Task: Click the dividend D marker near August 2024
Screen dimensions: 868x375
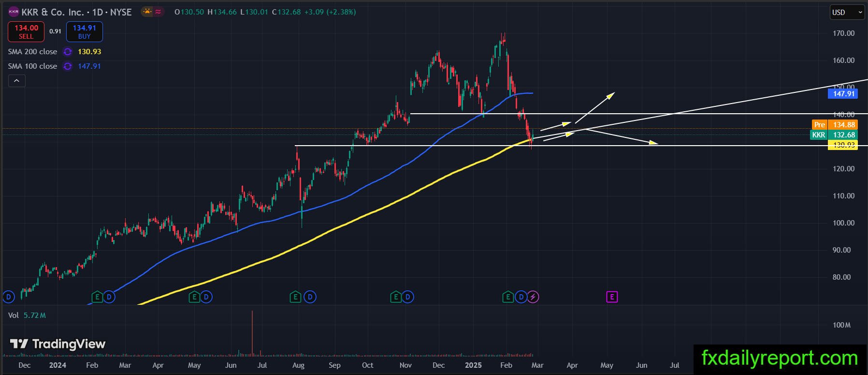Action: coord(310,297)
